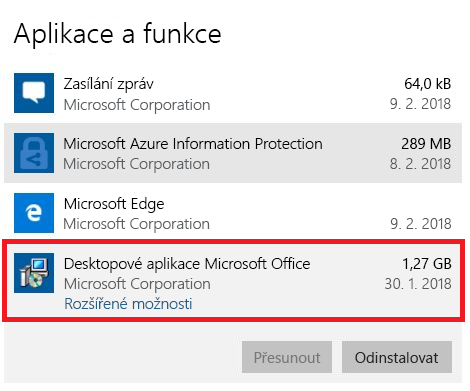Click Desktopové aplikace Microsoft Office title
This screenshot has width=470, height=391.
pyautogui.click(x=187, y=264)
